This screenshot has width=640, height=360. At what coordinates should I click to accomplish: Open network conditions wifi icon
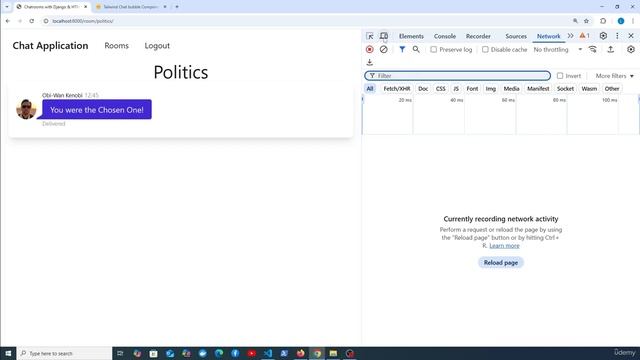(x=593, y=49)
